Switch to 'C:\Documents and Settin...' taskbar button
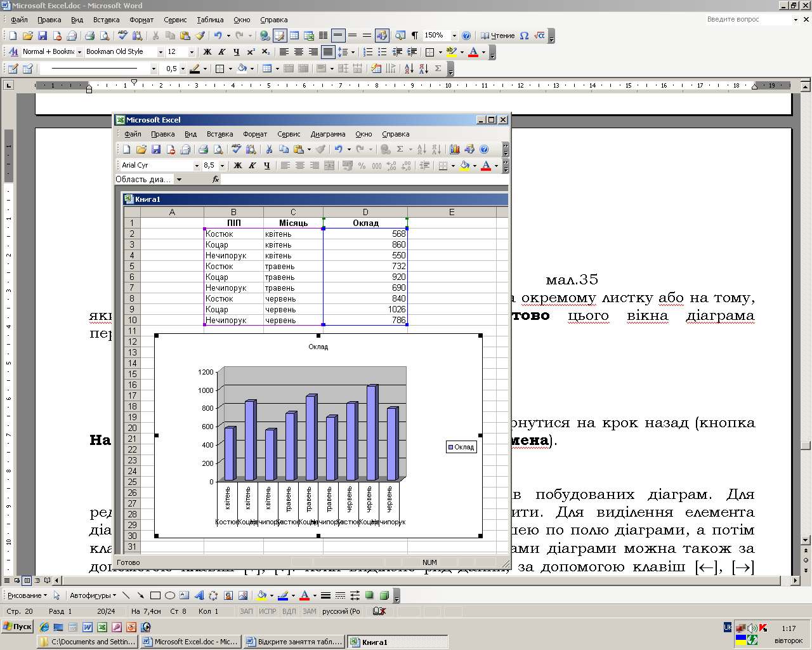 coord(88,642)
